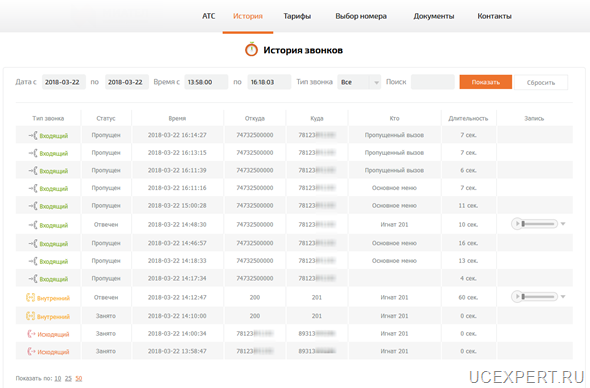
Task: Click the Запись column header
Action: pyautogui.click(x=534, y=118)
